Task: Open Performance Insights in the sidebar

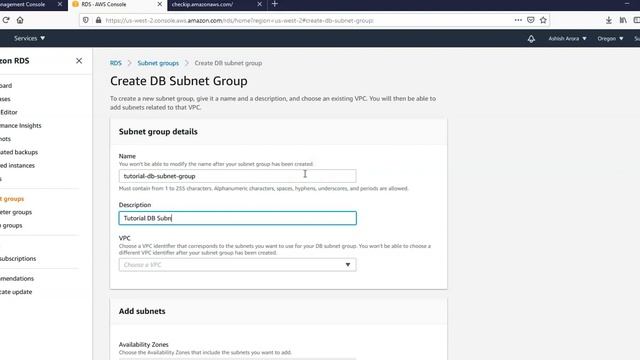Action: 20,126
